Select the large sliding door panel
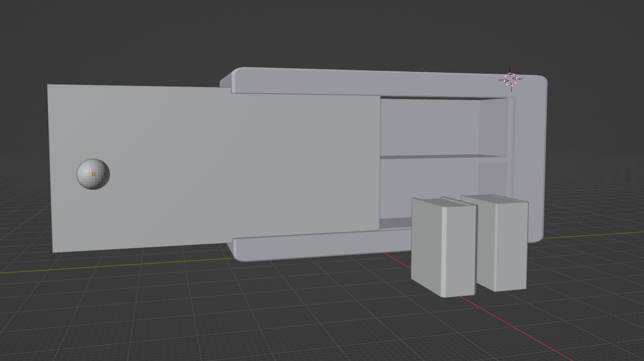The image size is (644, 361). pos(213,168)
